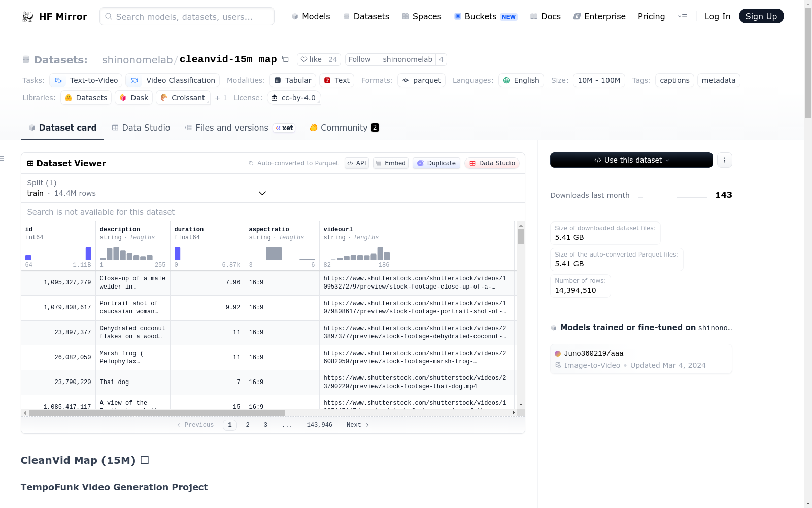Viewport: 812px width, 508px height.
Task: Open the cc-by-4.0 license tag
Action: [294, 98]
